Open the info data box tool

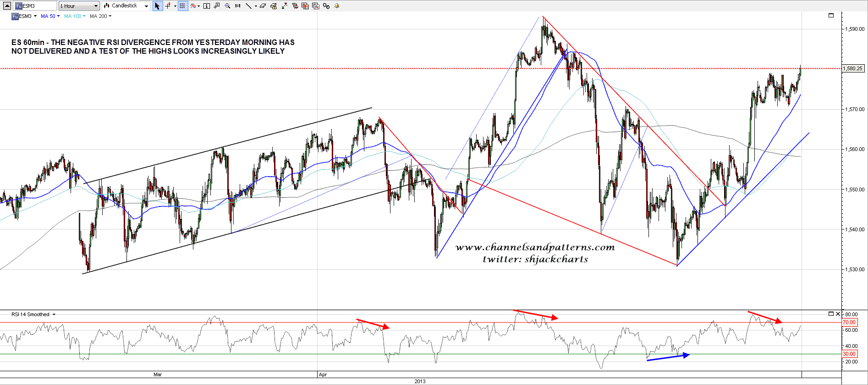pos(207,6)
